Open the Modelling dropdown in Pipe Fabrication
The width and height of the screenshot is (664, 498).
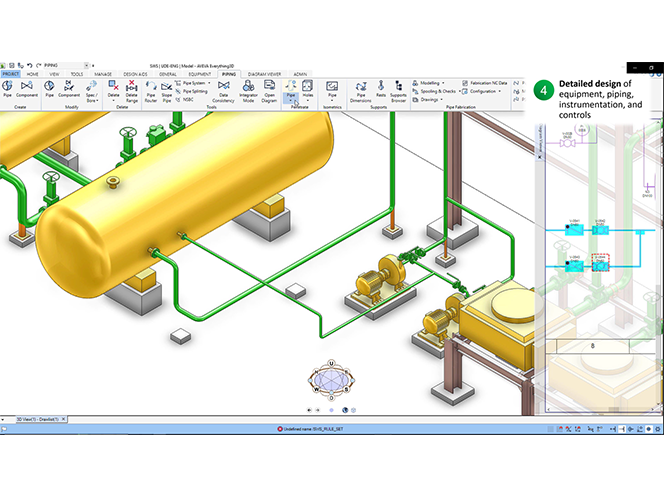pos(434,83)
